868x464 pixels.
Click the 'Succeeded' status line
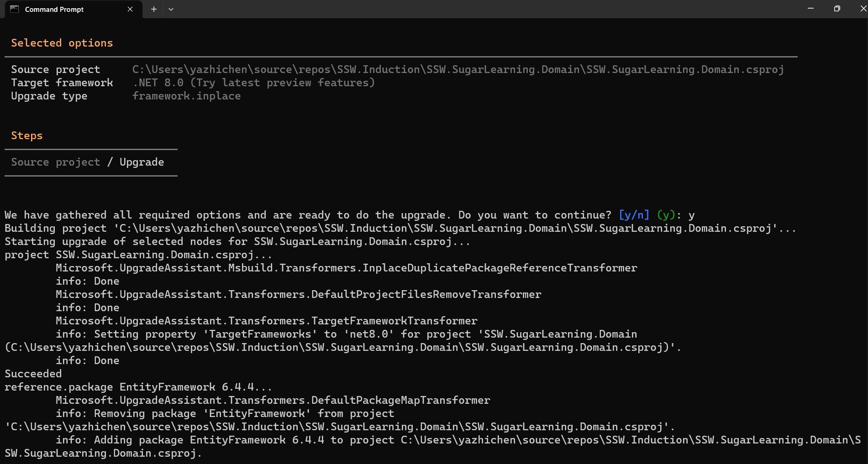[33, 374]
